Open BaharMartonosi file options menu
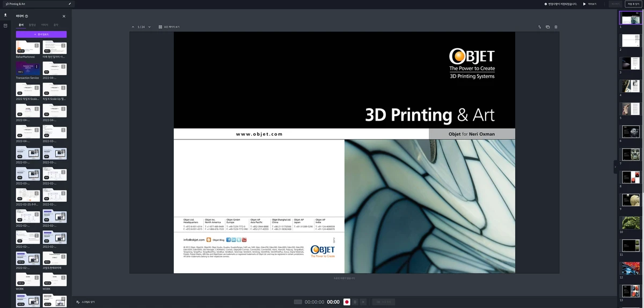Image resolution: width=644 pixels, height=308 pixels. coord(37,45)
